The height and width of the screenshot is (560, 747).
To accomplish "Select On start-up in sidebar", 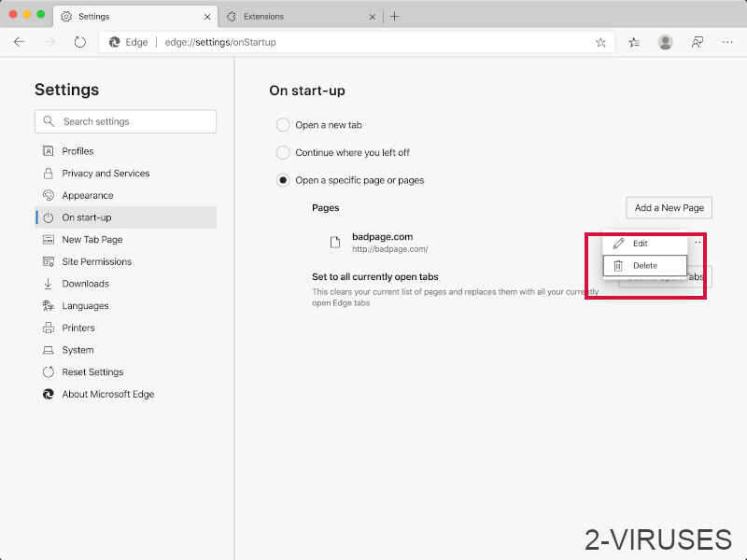I will pos(125,217).
